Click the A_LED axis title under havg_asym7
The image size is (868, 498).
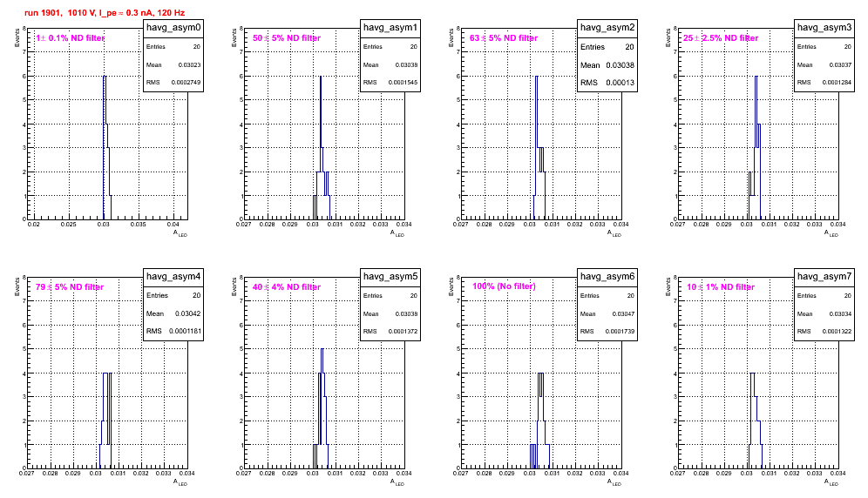pyautogui.click(x=831, y=482)
